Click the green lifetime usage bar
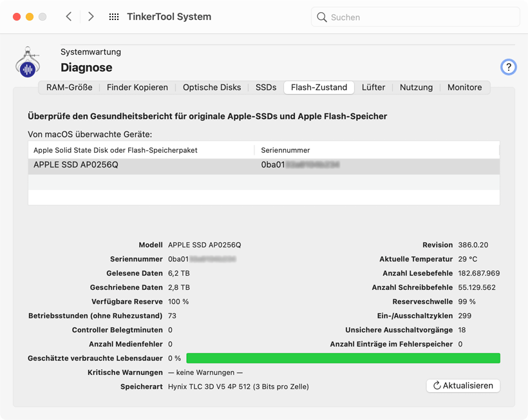Image resolution: width=528 pixels, height=420 pixels. point(343,358)
